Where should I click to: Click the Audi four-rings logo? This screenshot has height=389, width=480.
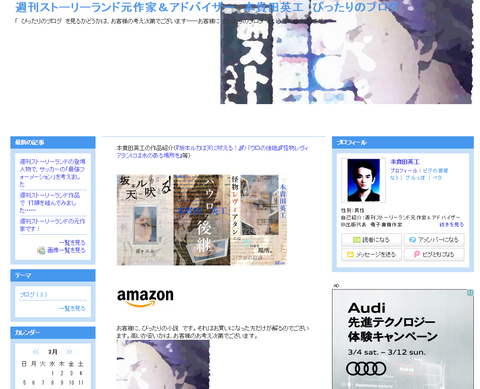tap(366, 369)
